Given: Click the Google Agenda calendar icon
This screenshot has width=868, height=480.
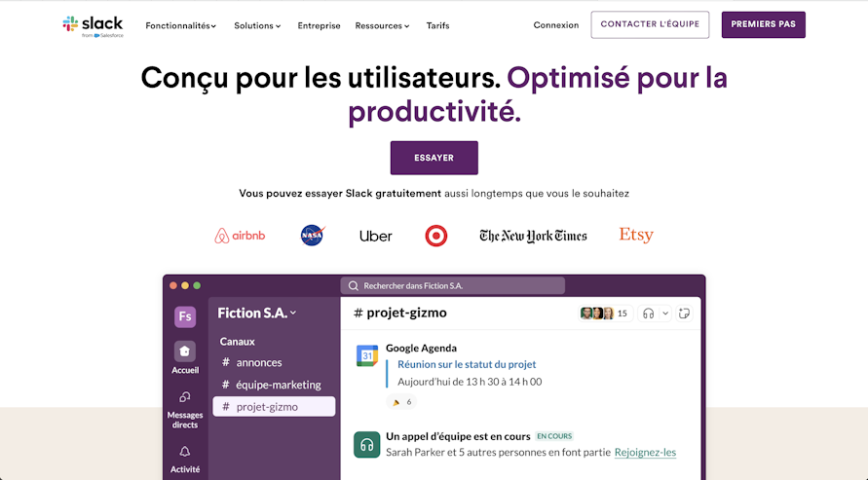Looking at the screenshot, I should point(367,355).
